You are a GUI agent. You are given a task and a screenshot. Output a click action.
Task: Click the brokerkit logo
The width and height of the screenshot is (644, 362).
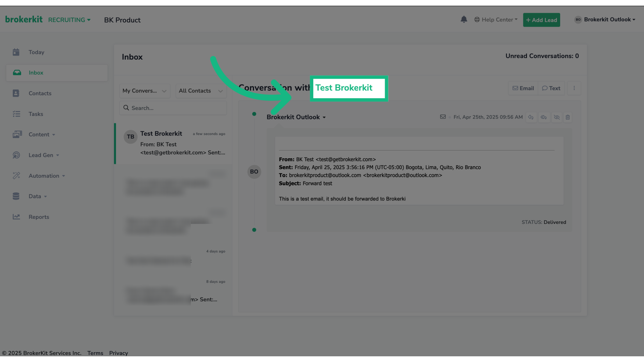point(24,19)
